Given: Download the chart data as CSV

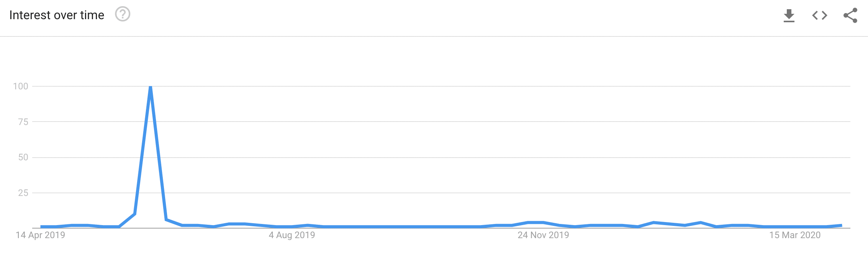Looking at the screenshot, I should point(789,15).
